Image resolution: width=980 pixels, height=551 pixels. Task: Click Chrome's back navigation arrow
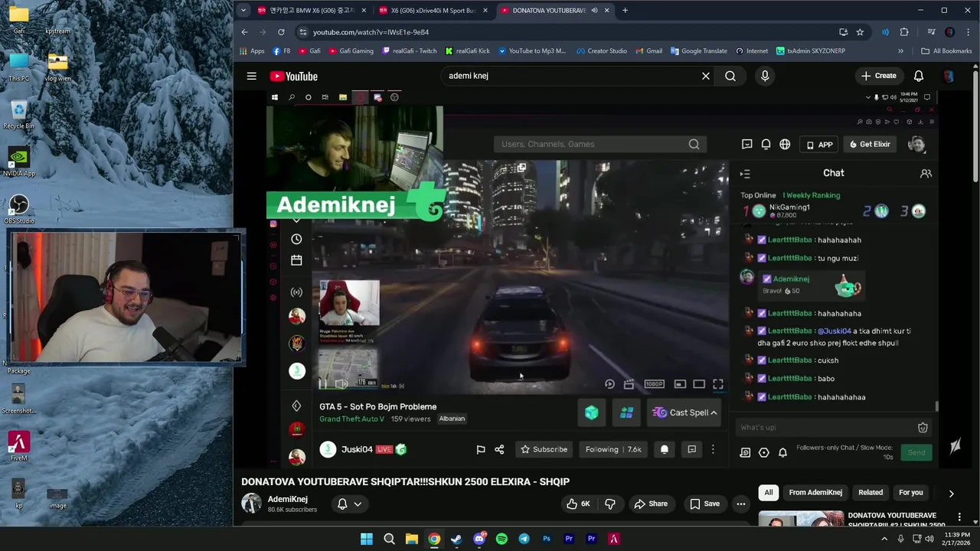[x=244, y=32]
